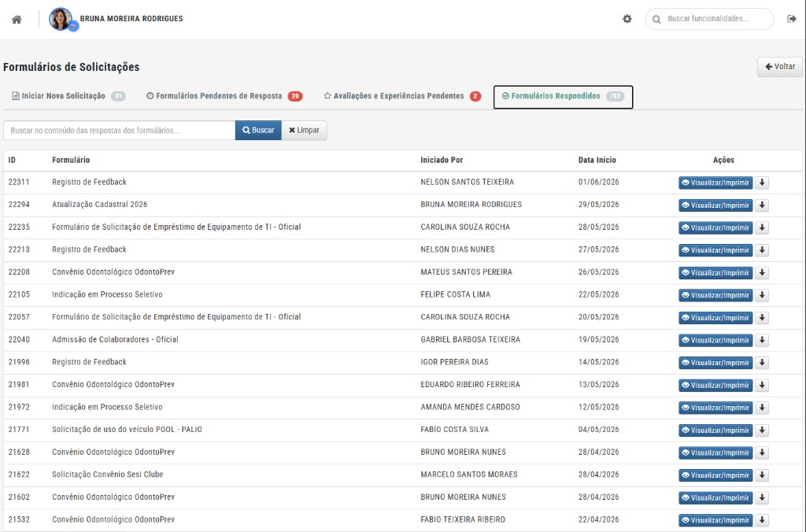Image resolution: width=806 pixels, height=532 pixels.
Task: Open Bruna Moreira Rodrigues profile avatar
Action: tap(61, 19)
